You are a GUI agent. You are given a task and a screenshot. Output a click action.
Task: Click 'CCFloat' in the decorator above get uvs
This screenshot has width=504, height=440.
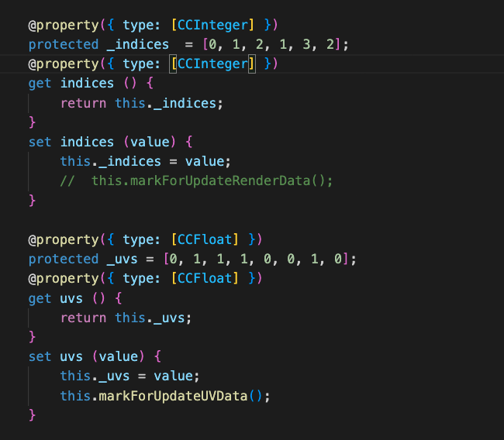pos(205,278)
